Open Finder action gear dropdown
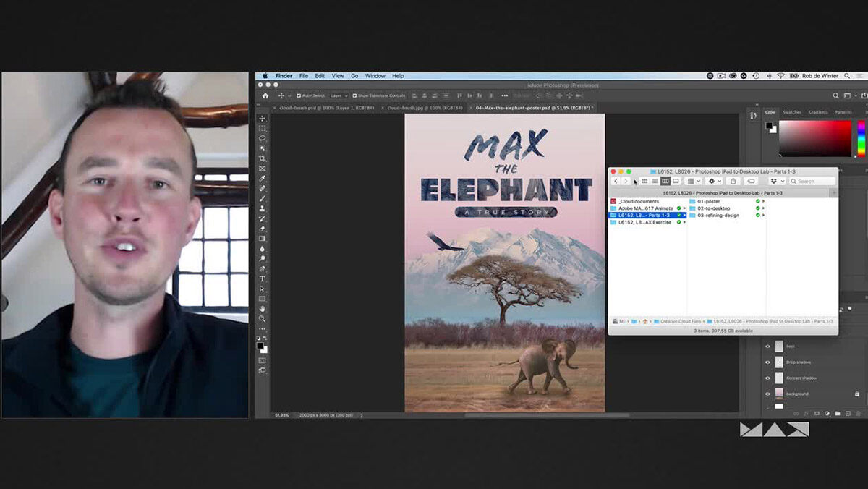This screenshot has width=868, height=489. tap(714, 182)
